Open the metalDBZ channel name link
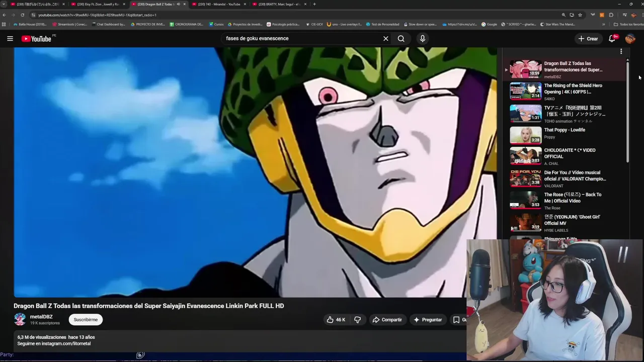644x362 pixels. click(x=41, y=317)
